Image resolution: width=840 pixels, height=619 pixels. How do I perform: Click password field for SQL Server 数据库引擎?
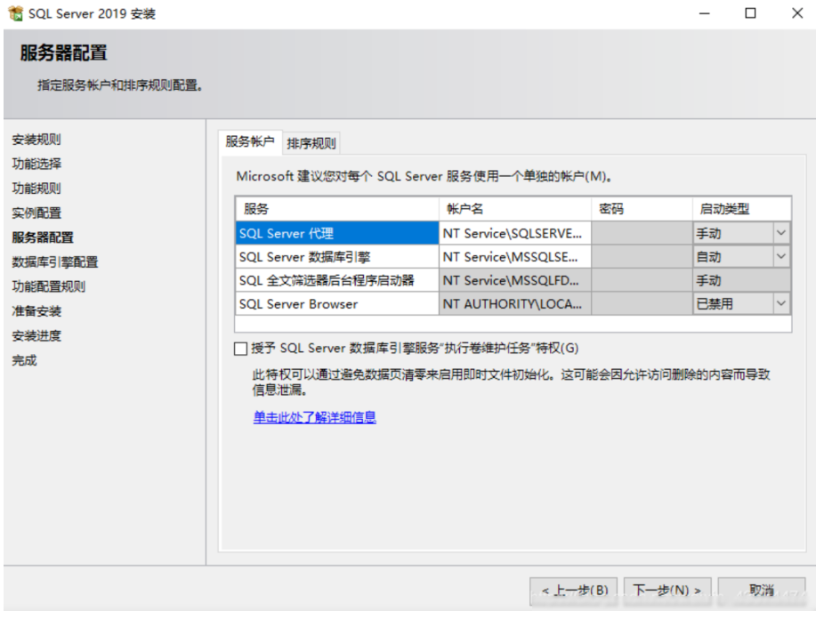(642, 256)
